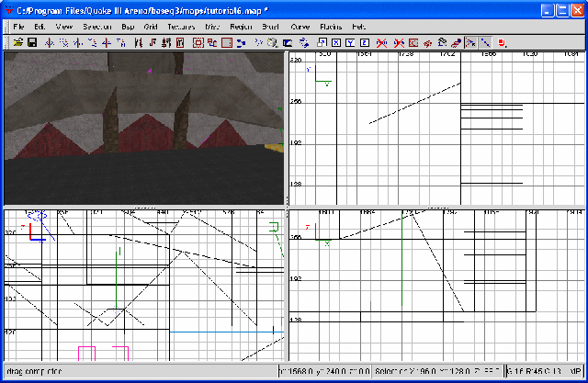Change texture view mode with cube icon
This screenshot has width=588, height=383.
pyautogui.click(x=273, y=43)
